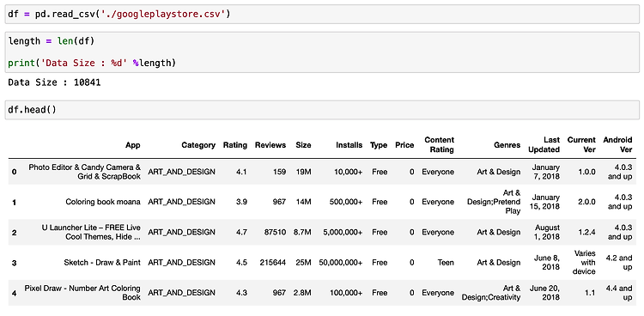Screen dimensions: 644x316
Task: Click the installs value 5,000,000+
Action: [343, 232]
